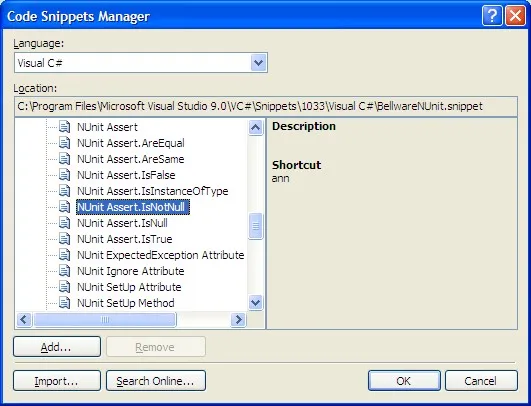
Task: Click the Import... button
Action: [57, 381]
